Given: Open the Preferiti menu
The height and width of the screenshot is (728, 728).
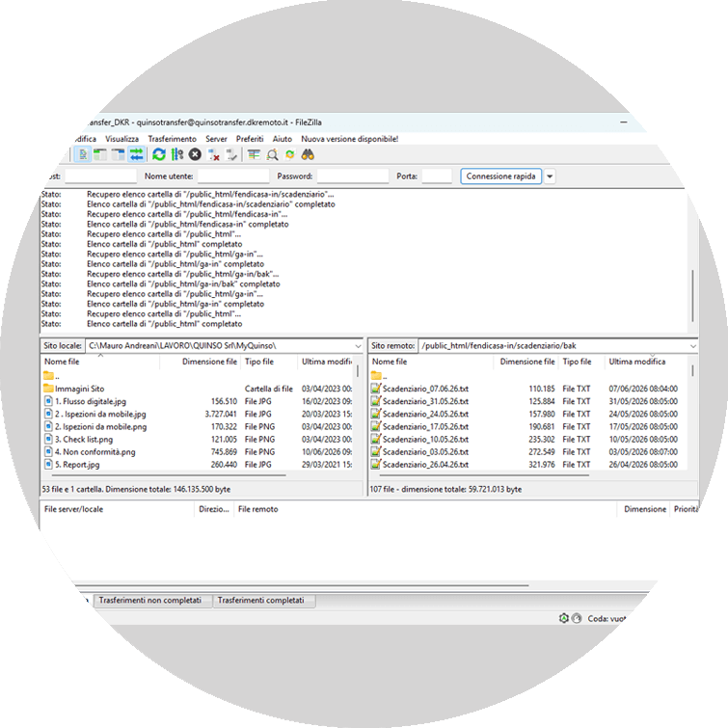Looking at the screenshot, I should click(250, 139).
